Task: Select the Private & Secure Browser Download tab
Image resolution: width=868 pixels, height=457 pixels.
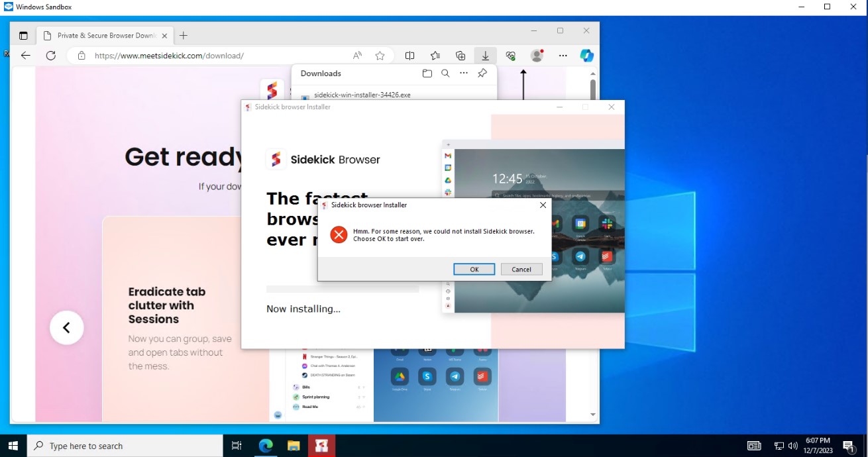Action: (x=104, y=36)
